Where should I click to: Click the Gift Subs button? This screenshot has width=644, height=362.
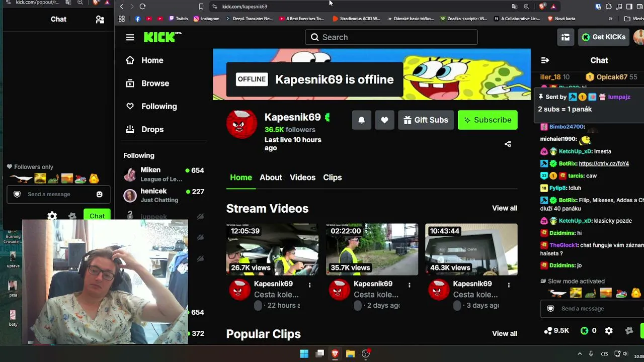point(426,120)
